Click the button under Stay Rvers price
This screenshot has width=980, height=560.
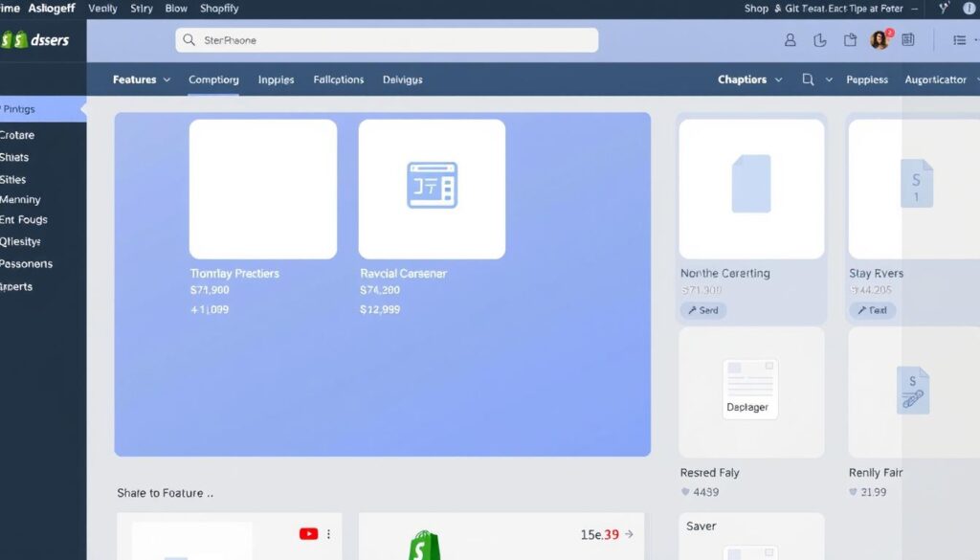872,310
